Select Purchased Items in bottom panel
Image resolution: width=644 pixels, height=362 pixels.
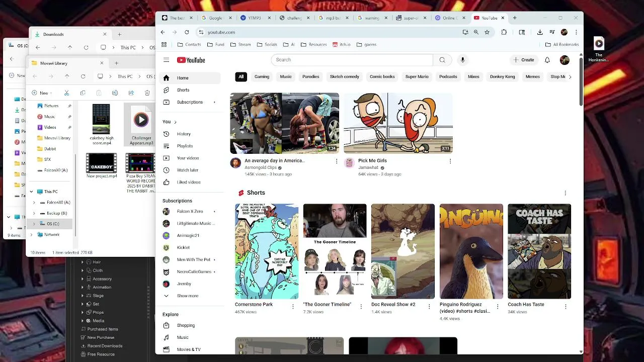[x=103, y=329]
